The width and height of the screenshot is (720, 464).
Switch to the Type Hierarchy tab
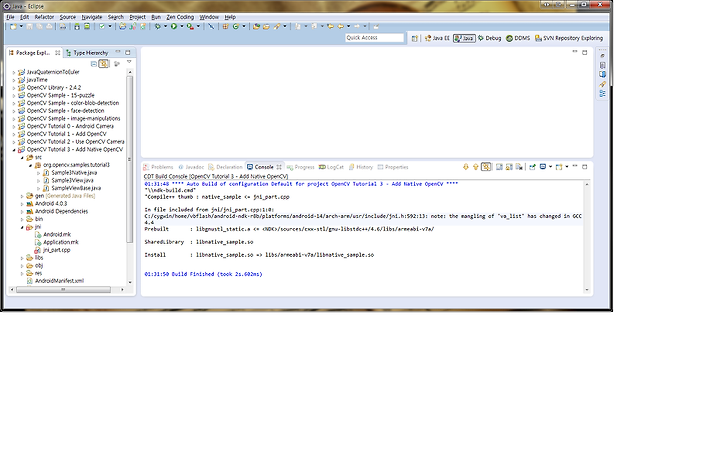click(87, 53)
